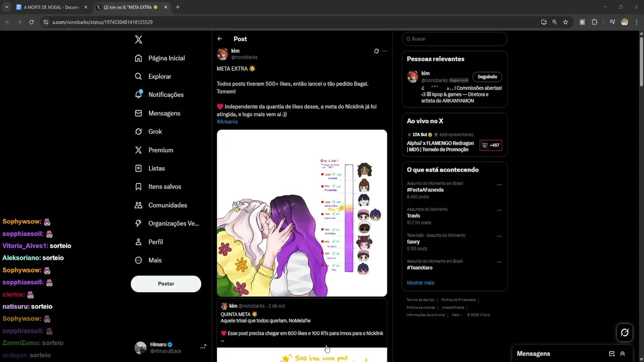Open Premium X icon in sidebar
Viewport: 644px width, 362px height.
138,150
